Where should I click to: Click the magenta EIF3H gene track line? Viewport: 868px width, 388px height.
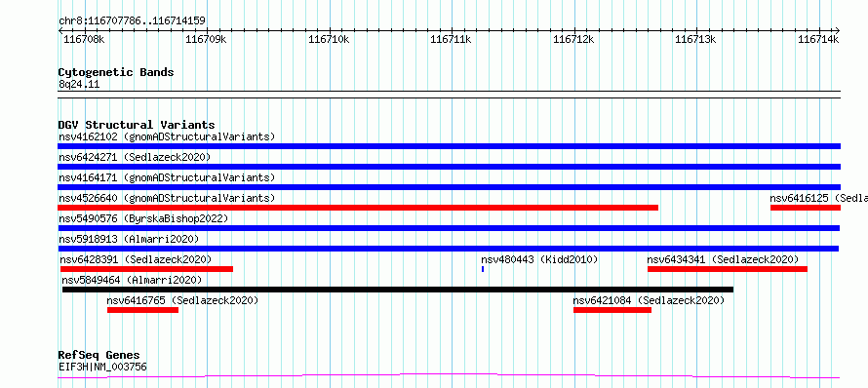click(x=449, y=376)
